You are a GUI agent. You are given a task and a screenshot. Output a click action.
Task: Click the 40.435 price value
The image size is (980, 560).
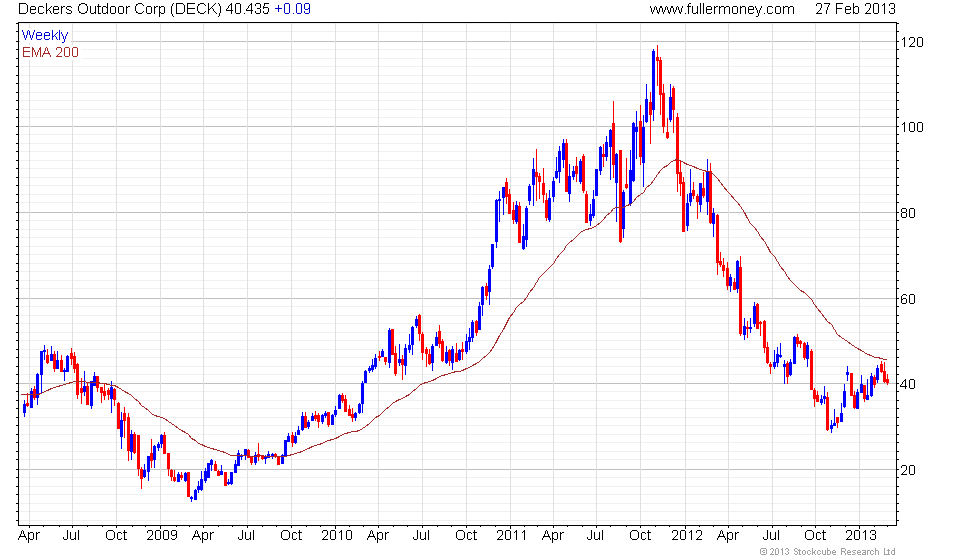[248, 9]
